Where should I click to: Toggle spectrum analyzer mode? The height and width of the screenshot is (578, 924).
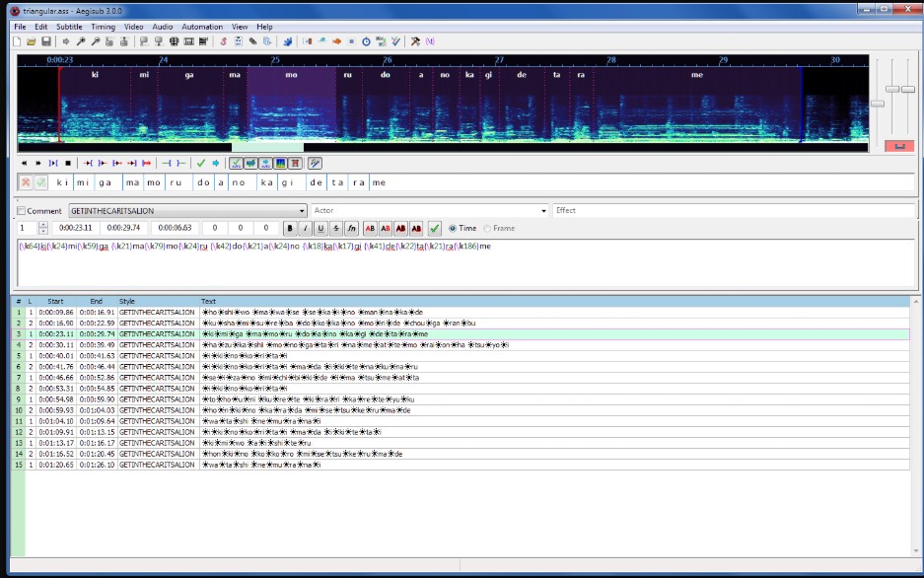point(280,163)
